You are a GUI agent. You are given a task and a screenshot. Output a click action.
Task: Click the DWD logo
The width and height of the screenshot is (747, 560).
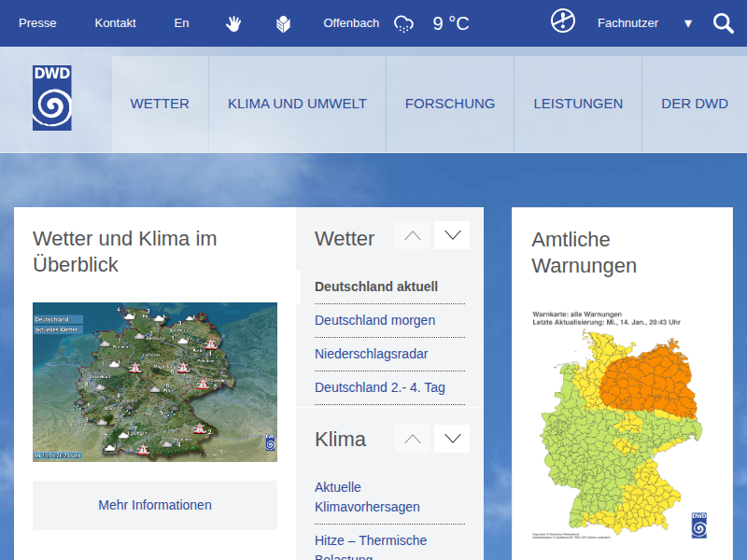51,98
